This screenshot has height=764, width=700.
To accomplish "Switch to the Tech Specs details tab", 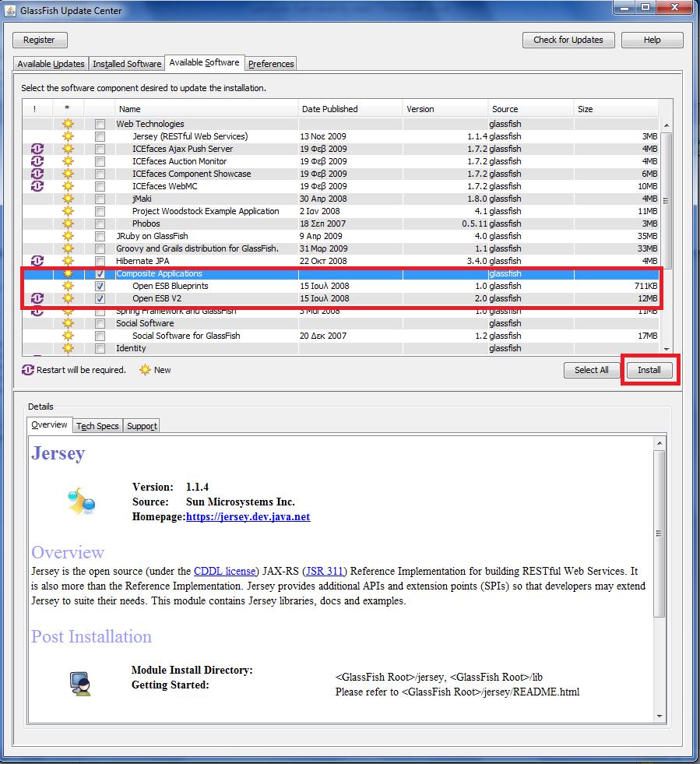I will [x=97, y=426].
